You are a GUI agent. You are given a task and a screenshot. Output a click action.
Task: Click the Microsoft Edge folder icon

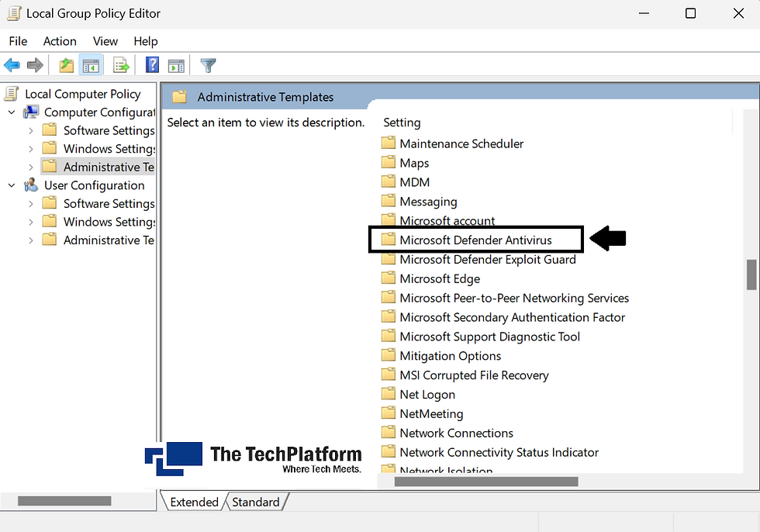coord(389,278)
